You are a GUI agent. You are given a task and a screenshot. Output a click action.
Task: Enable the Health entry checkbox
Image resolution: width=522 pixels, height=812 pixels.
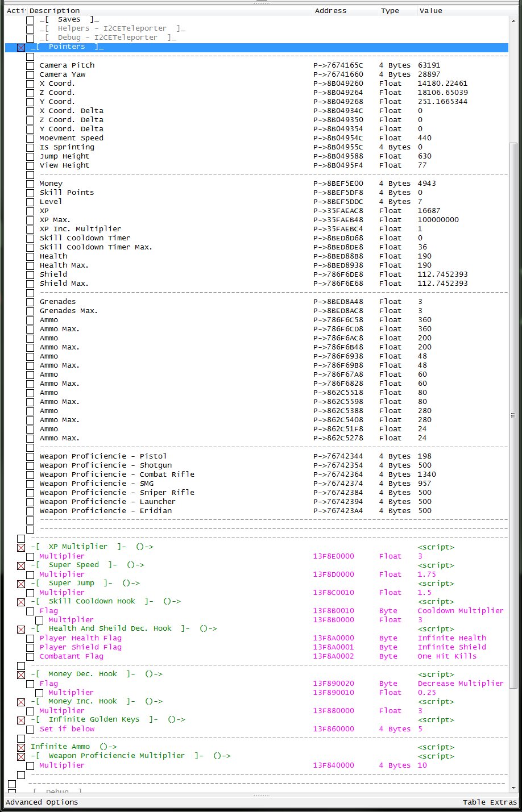click(x=30, y=257)
